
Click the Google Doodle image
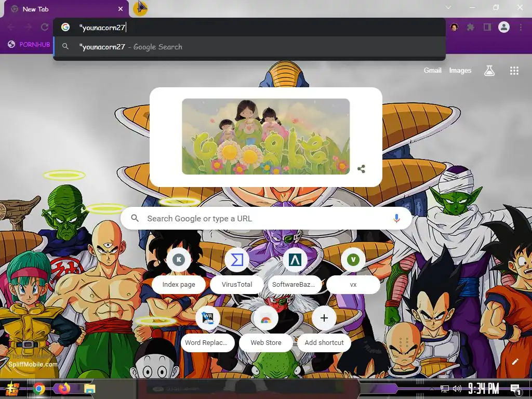pos(265,137)
